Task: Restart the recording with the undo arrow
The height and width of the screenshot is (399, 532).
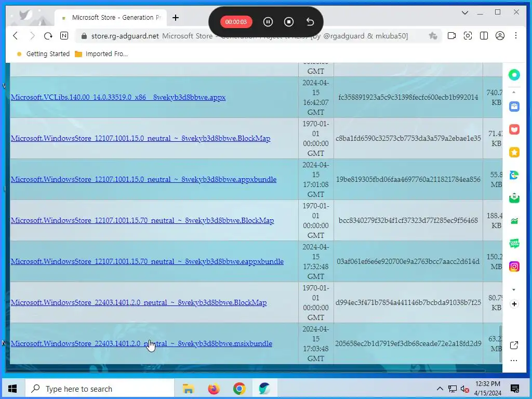Action: (x=310, y=22)
